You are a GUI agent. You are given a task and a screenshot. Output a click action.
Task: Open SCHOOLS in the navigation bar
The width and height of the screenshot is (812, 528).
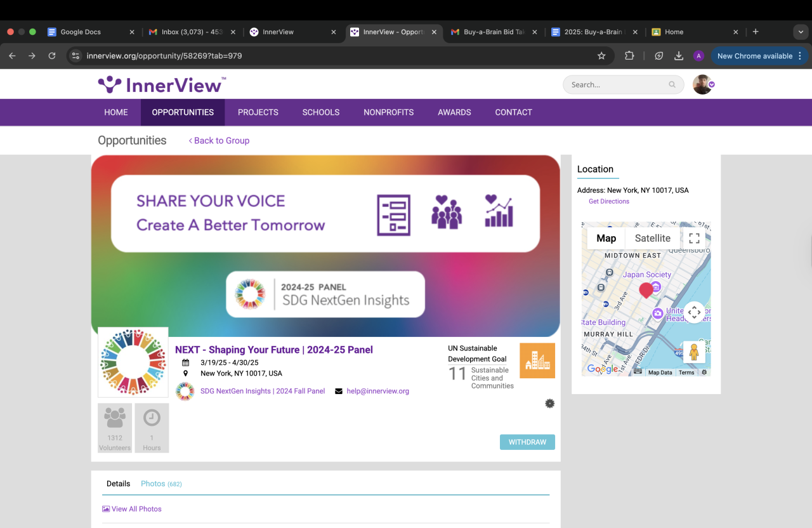321,112
